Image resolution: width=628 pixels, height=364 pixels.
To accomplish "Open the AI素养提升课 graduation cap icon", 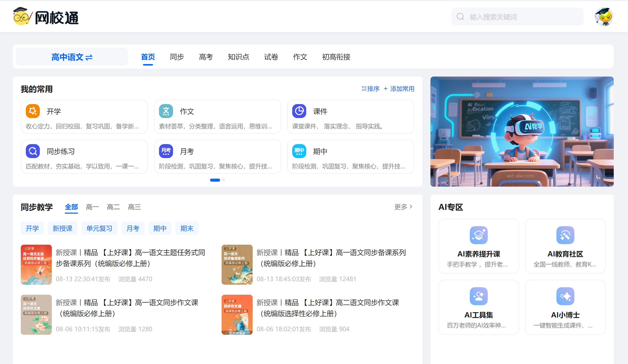I will pyautogui.click(x=479, y=235).
